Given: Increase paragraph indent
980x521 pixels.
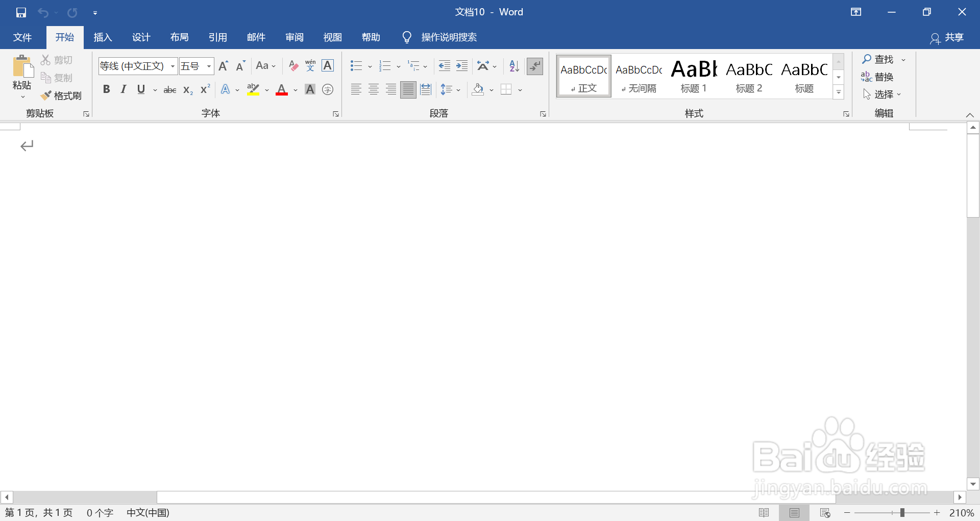Looking at the screenshot, I should click(462, 66).
